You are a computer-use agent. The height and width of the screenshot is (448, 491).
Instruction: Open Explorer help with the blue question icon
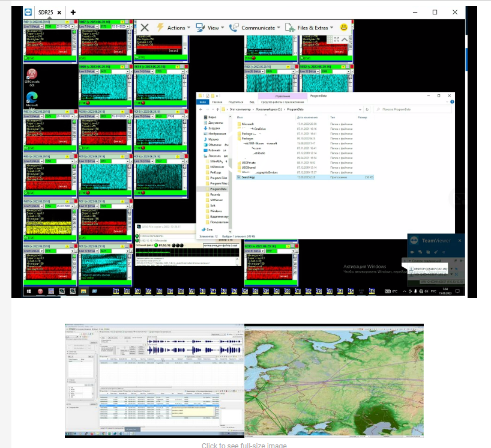click(452, 102)
